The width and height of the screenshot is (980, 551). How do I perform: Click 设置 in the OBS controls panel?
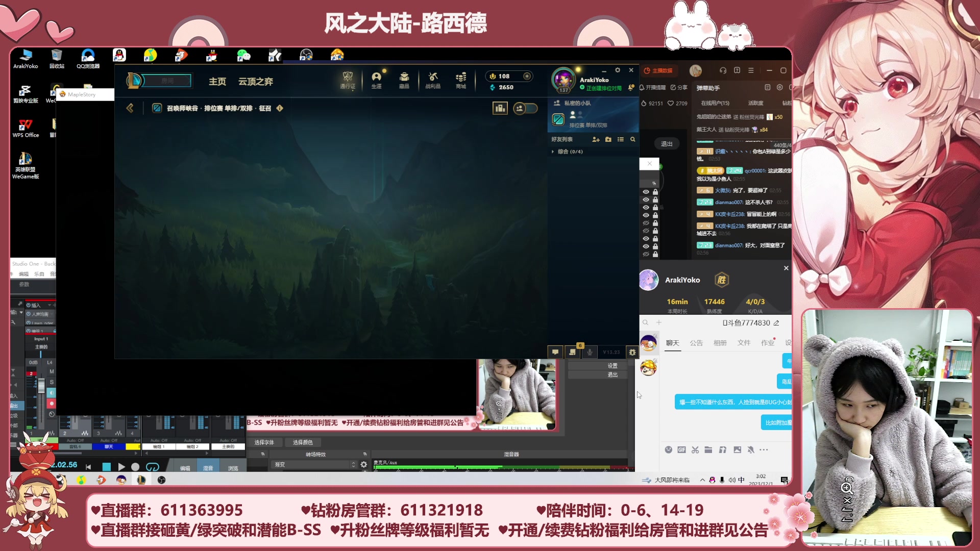coord(598,366)
